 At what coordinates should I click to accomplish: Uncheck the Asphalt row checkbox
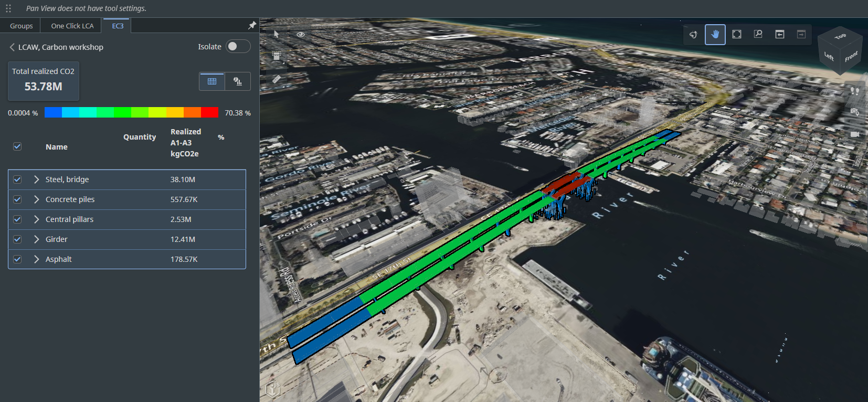tap(17, 259)
